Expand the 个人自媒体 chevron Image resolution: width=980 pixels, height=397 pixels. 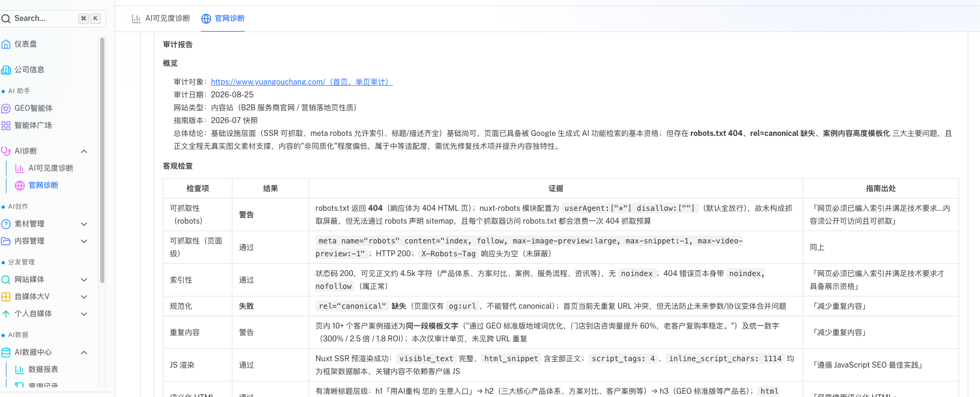click(x=84, y=314)
